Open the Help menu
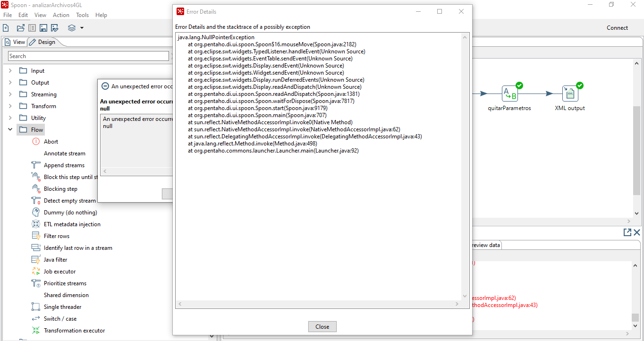This screenshot has width=644, height=341. 101,15
